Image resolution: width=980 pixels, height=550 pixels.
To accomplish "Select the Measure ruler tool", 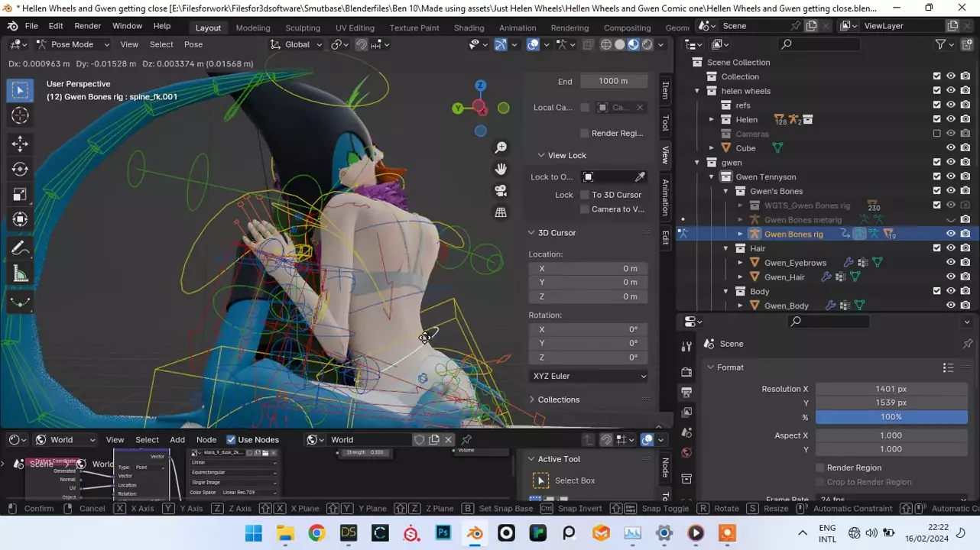I will point(21,274).
